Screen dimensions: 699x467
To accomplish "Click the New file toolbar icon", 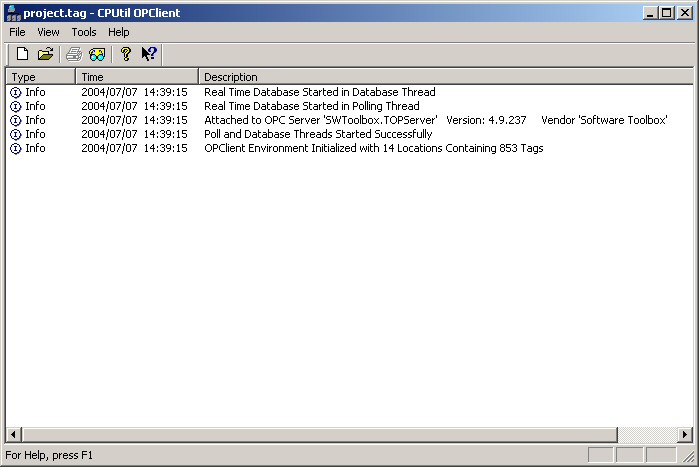I will coord(22,54).
